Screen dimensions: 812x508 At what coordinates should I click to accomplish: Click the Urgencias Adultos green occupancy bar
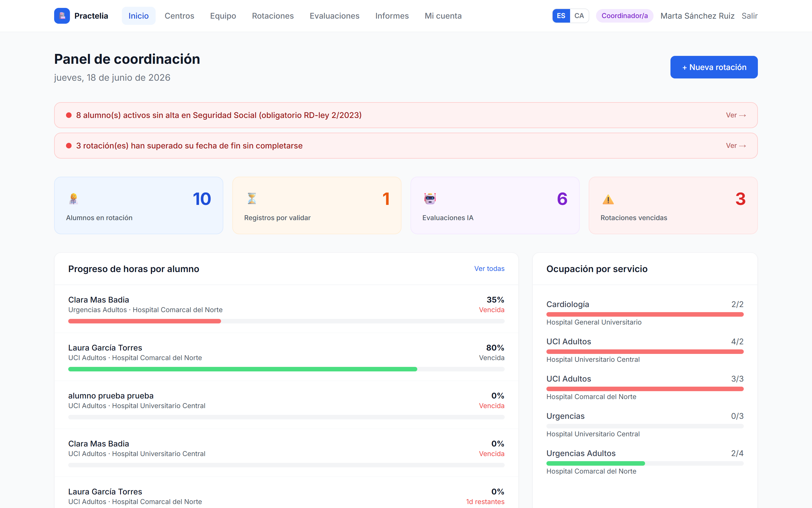pyautogui.click(x=595, y=463)
